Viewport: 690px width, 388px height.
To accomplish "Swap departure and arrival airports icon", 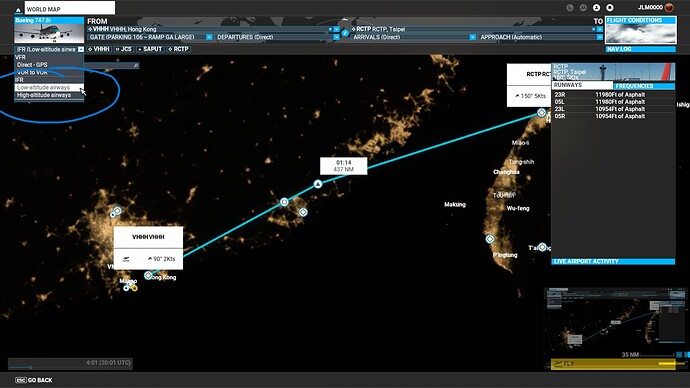I will click(x=345, y=33).
